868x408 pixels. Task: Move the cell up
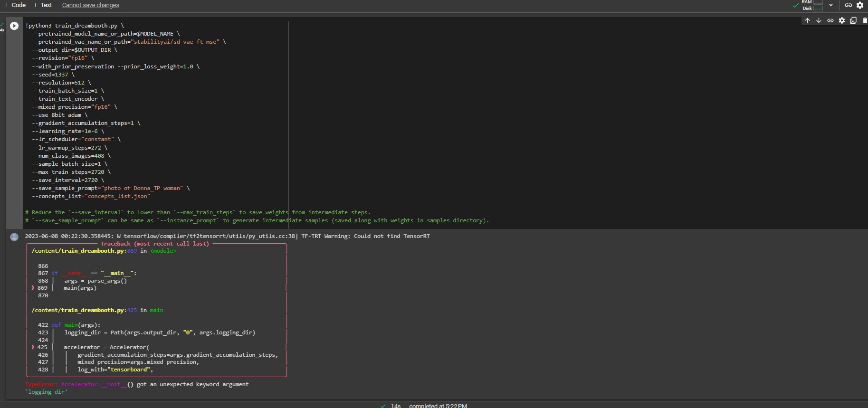pos(807,20)
